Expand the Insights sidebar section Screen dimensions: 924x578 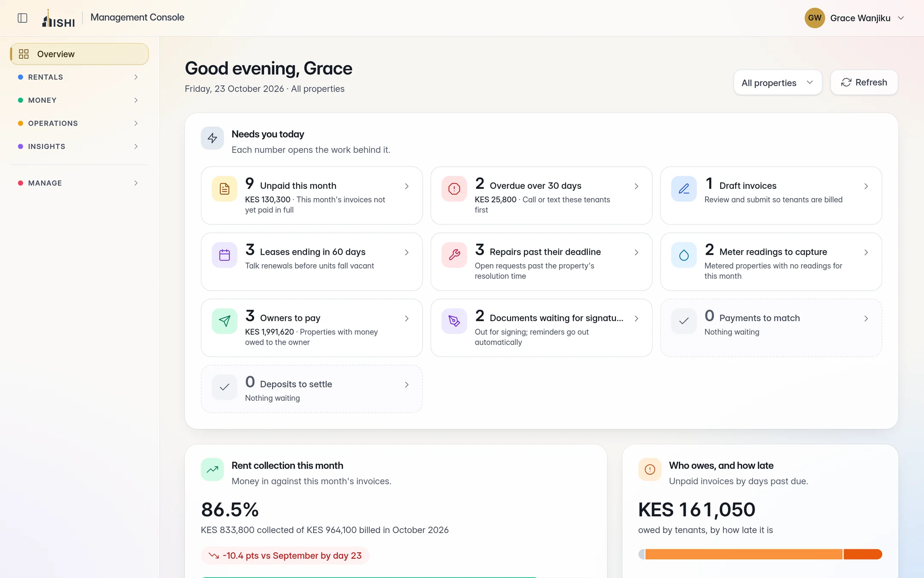[79, 146]
